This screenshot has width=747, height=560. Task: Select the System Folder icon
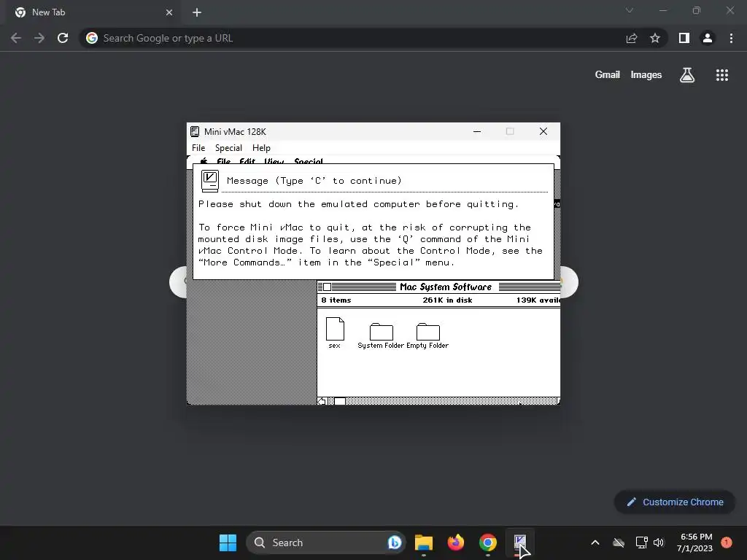381,332
